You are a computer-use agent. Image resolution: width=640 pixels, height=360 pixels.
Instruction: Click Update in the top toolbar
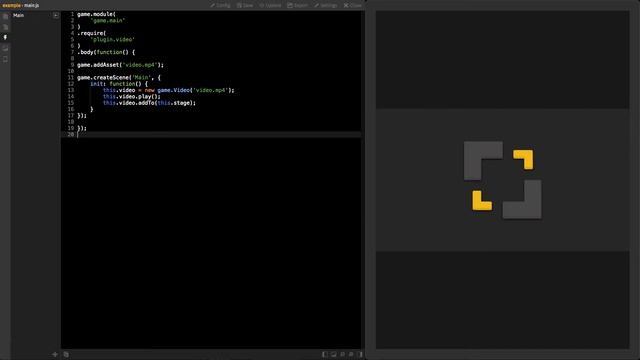[x=270, y=5]
